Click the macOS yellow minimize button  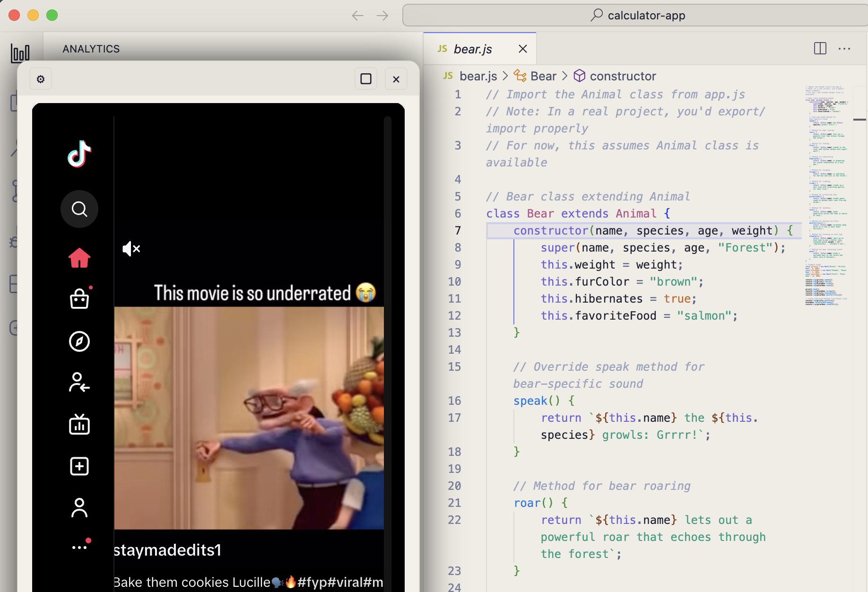tap(33, 15)
